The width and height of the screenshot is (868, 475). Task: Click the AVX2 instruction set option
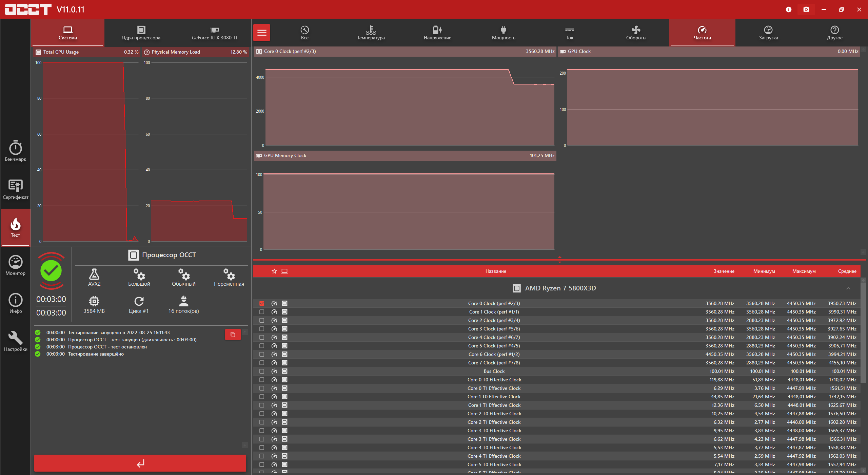point(94,277)
